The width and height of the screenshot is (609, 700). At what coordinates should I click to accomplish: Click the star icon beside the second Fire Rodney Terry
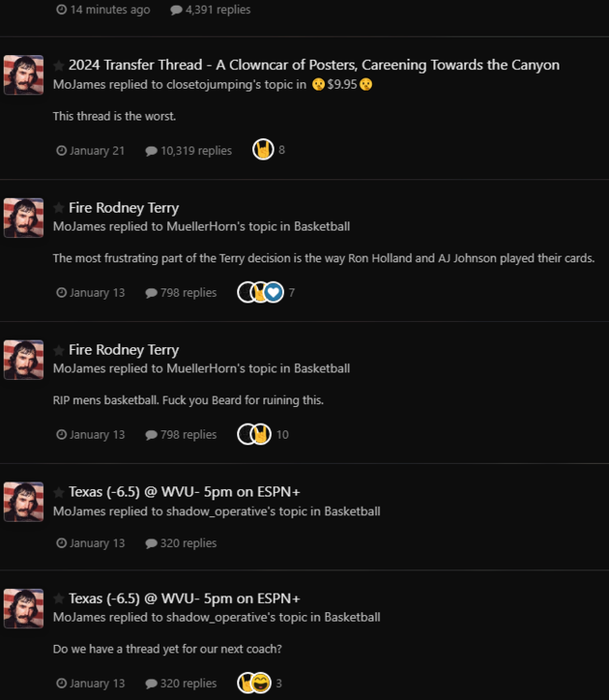click(x=59, y=350)
